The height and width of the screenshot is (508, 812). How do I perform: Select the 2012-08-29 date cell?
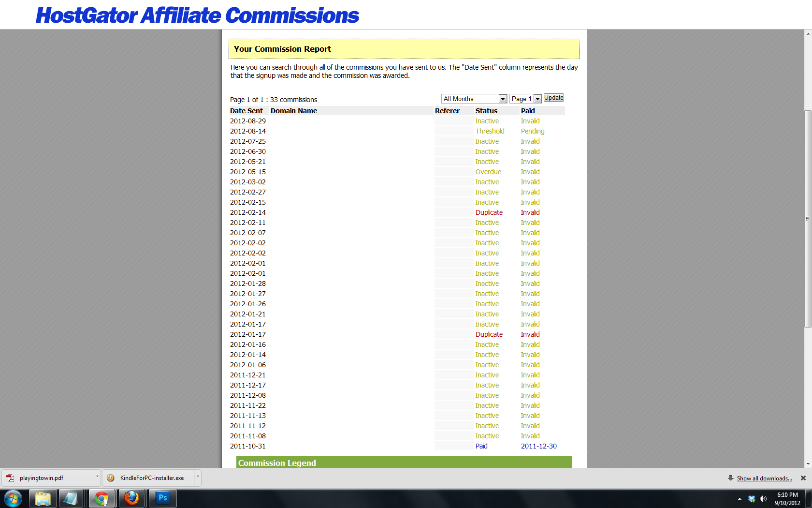coord(248,121)
